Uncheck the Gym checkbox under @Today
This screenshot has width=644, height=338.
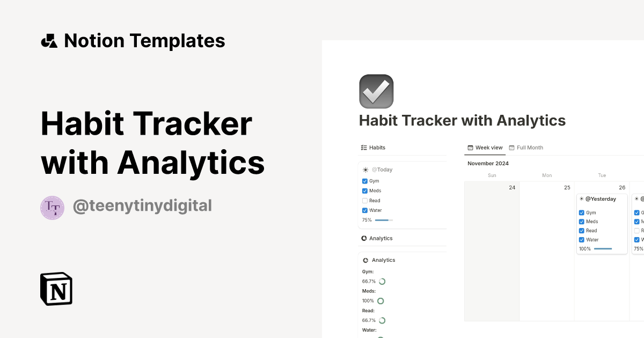(365, 181)
